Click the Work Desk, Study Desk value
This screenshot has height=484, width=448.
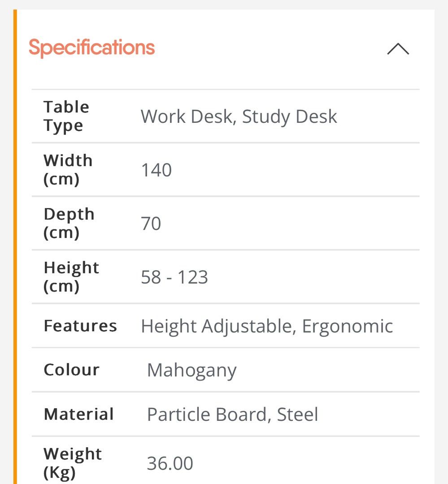coord(238,117)
